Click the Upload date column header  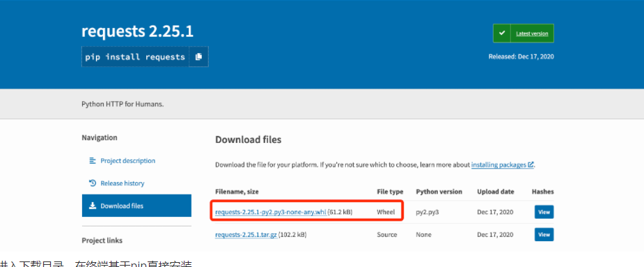click(x=495, y=192)
